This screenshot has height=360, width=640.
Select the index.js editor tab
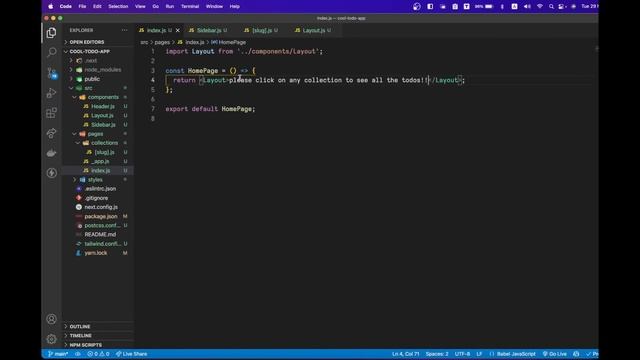[157, 31]
